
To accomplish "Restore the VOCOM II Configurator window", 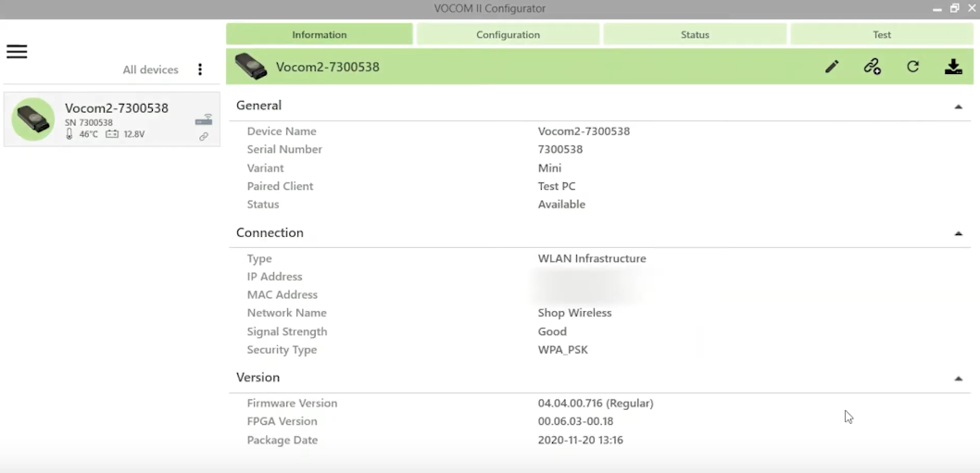I will 954,8.
